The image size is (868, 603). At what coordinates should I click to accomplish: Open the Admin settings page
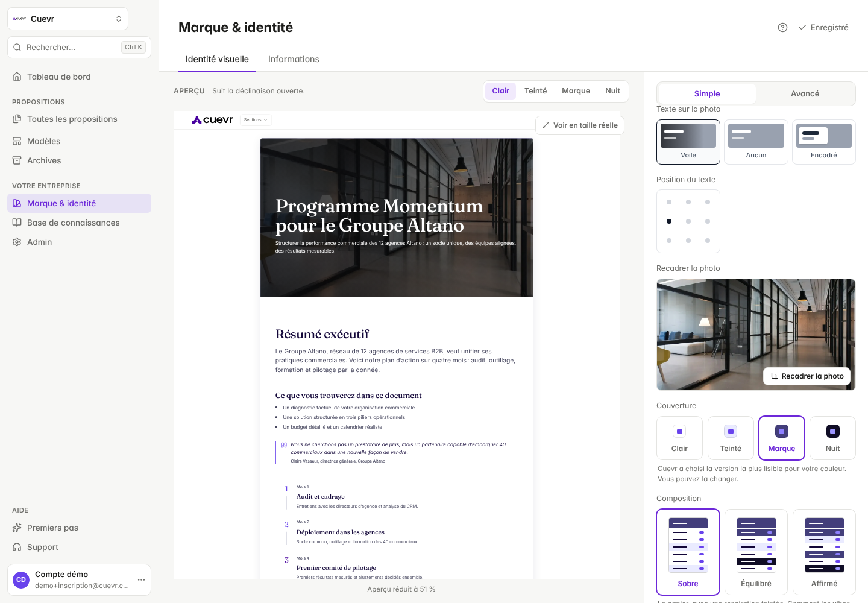coord(79,242)
